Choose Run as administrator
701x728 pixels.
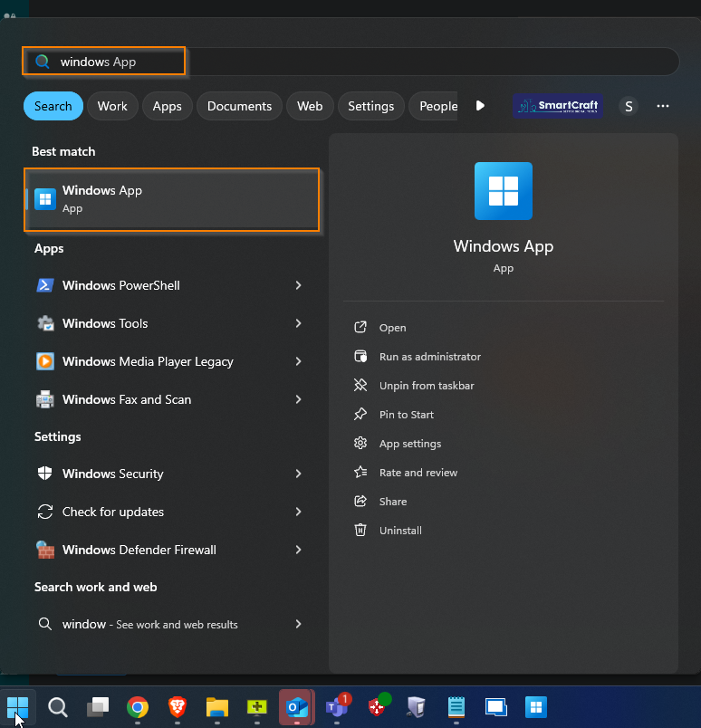(x=418, y=357)
